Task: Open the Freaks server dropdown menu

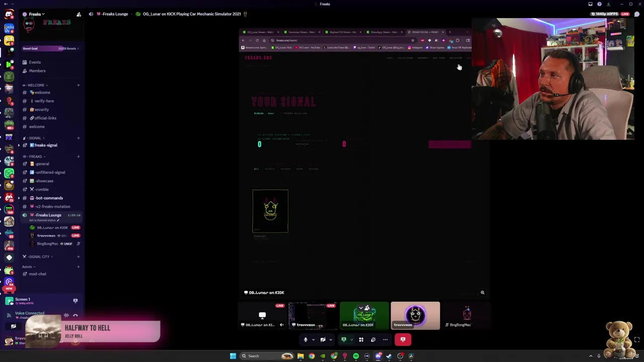Action: coord(36,14)
